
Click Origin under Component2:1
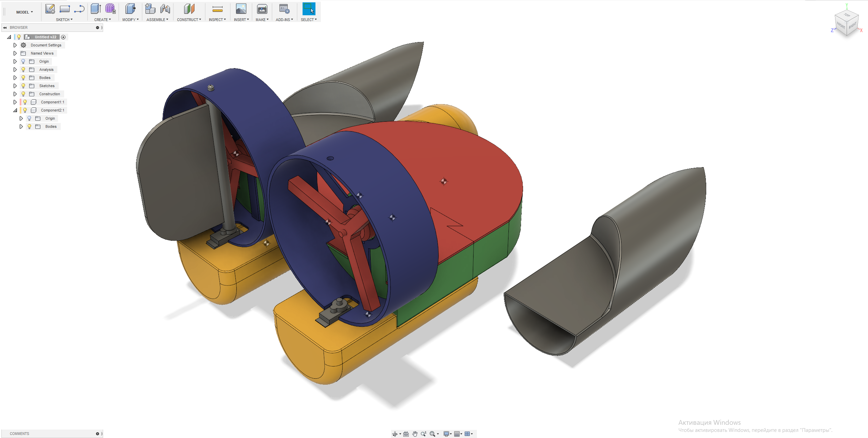tap(50, 118)
